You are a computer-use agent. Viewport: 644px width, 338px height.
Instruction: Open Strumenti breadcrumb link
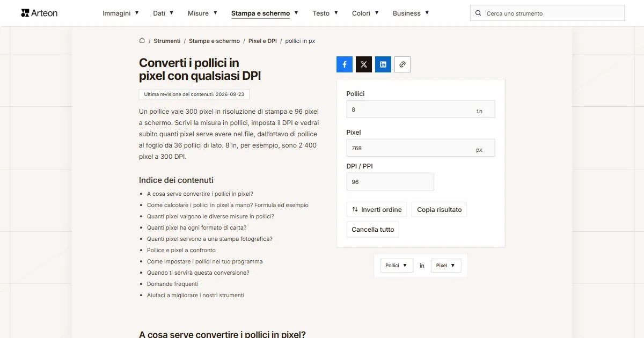point(167,41)
